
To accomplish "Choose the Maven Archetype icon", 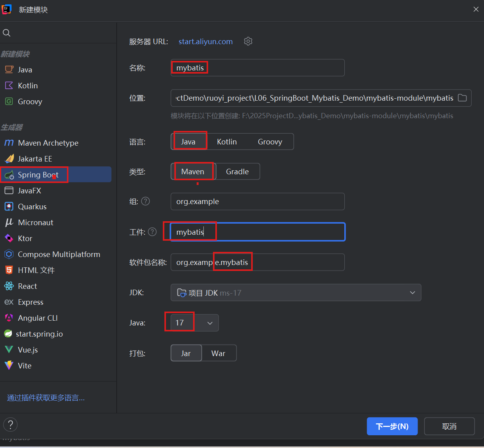I will pos(9,143).
